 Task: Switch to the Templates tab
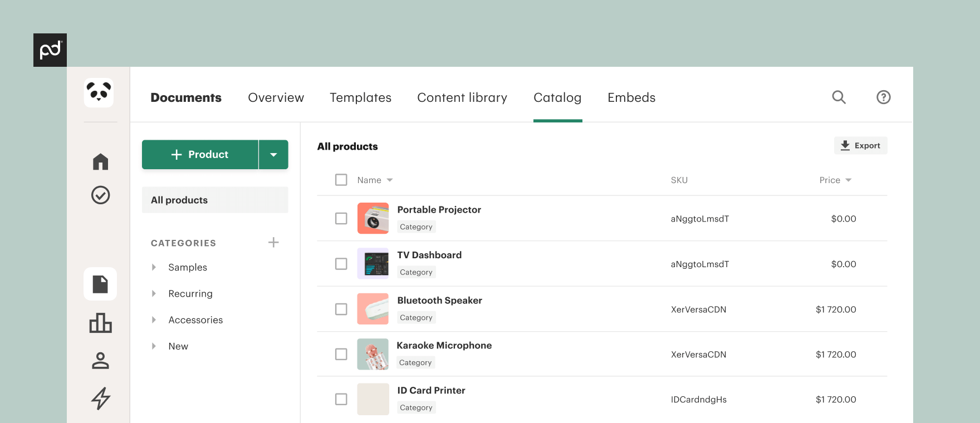360,97
